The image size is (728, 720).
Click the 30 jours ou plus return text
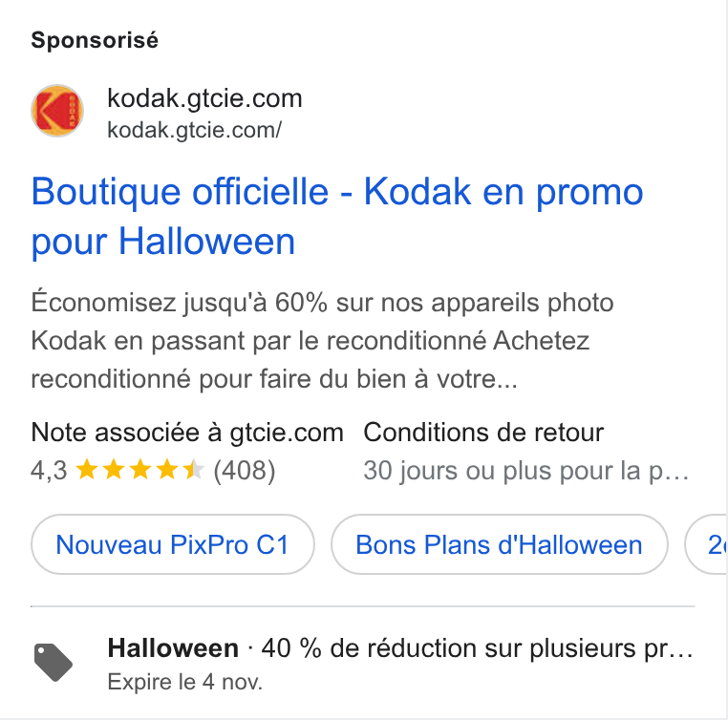tap(526, 471)
